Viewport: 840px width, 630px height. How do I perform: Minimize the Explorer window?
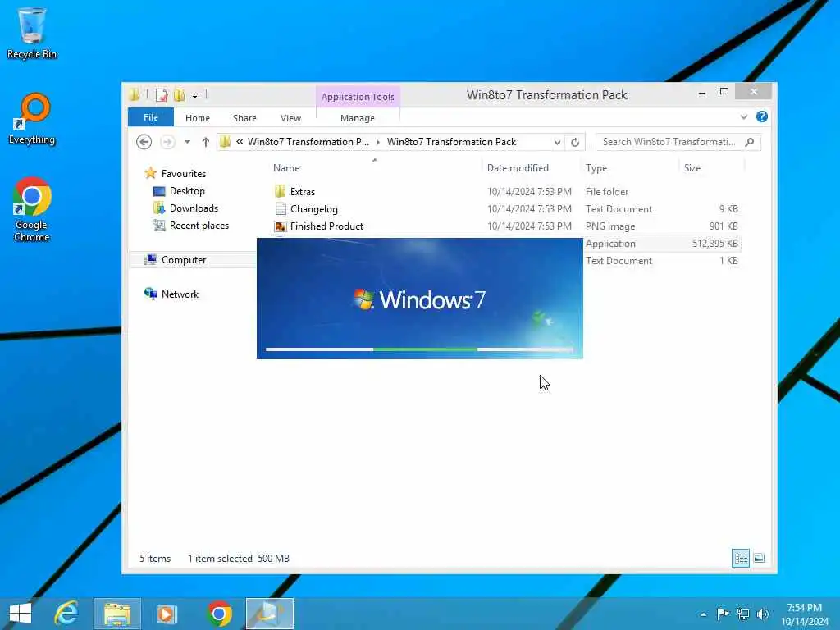(x=702, y=94)
